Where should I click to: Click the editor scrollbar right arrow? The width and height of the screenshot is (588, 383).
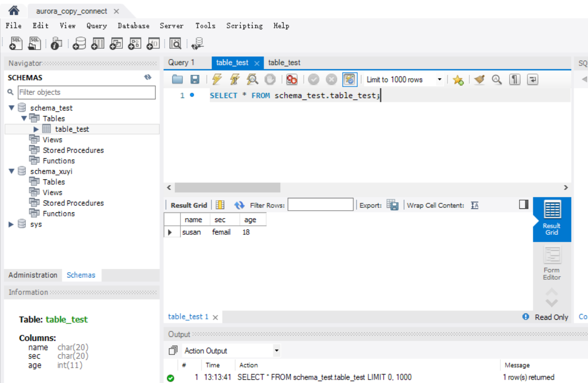point(566,188)
